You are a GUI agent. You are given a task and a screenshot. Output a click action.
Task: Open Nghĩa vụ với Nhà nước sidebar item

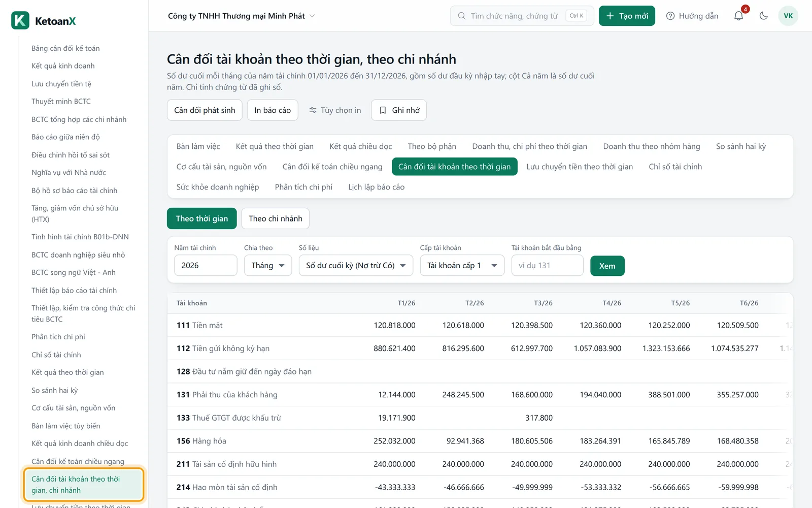point(69,173)
